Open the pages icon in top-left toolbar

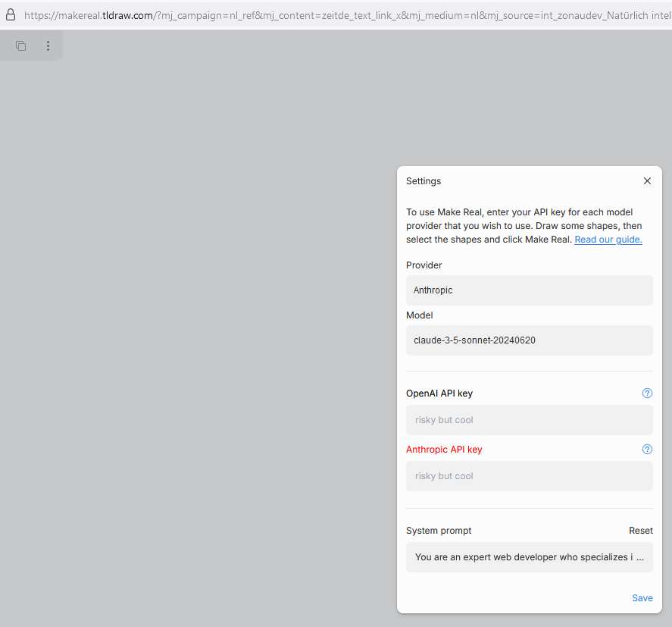tap(20, 45)
